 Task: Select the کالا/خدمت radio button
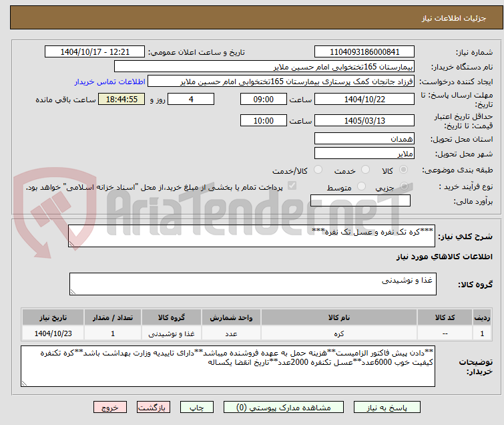point(318,170)
